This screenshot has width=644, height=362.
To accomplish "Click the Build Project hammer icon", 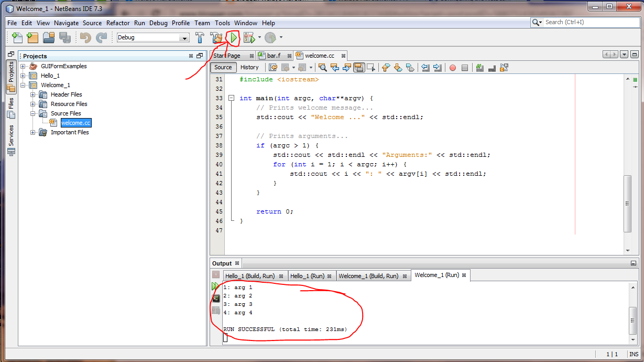I will click(200, 38).
